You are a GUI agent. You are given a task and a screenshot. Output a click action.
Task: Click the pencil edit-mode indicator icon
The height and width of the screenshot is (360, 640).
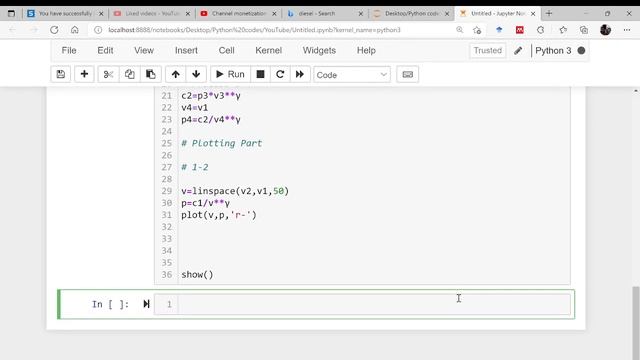[518, 51]
